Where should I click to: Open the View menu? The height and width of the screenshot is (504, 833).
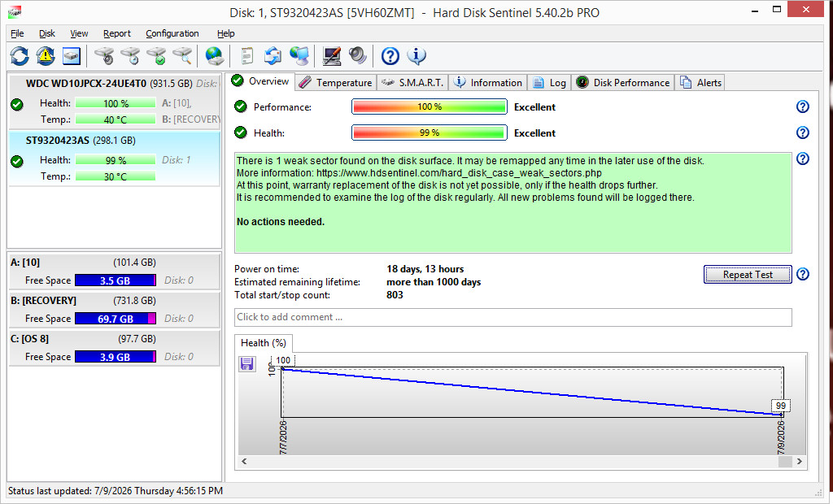[79, 33]
